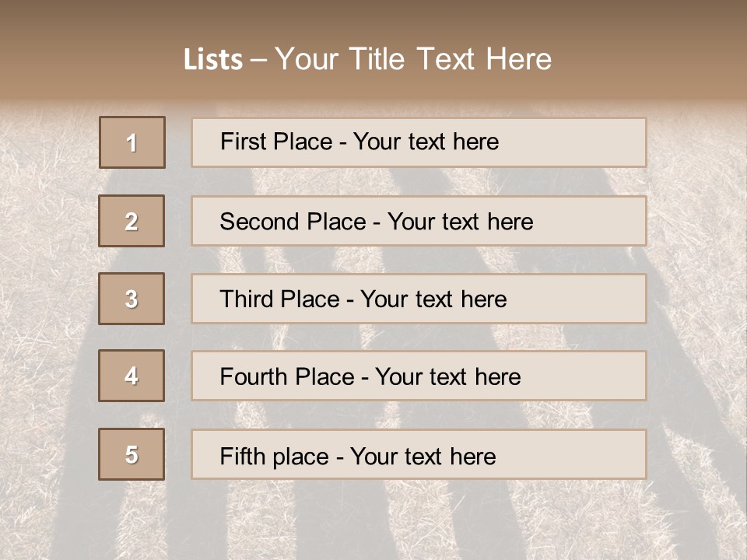Click "Your text here" in Fourth Place bar

[447, 377]
